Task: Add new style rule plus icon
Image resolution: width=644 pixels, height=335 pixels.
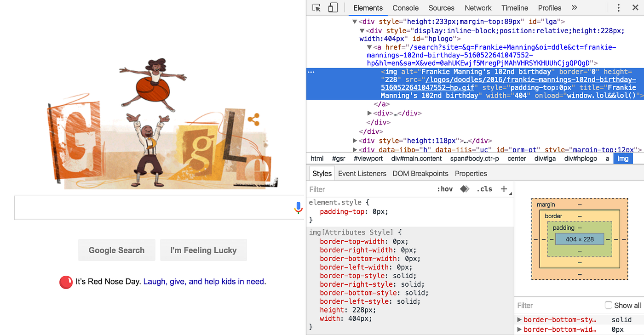Action: (504, 189)
